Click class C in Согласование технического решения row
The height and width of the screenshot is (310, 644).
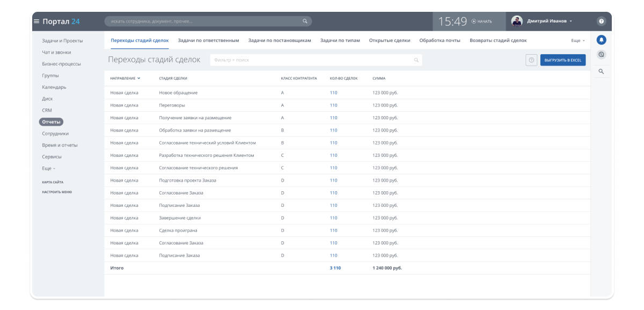[282, 168]
